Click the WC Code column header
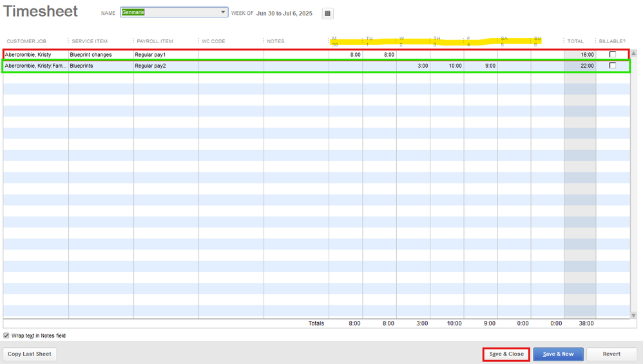The image size is (643, 364). click(213, 41)
